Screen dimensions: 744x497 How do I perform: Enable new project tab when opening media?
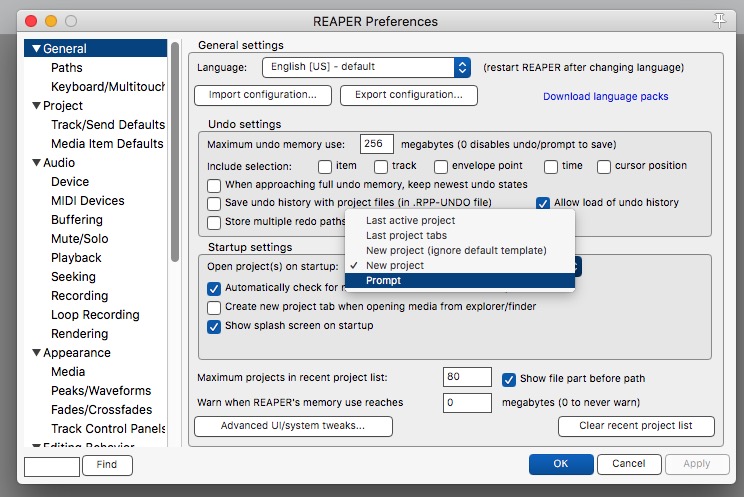click(214, 307)
